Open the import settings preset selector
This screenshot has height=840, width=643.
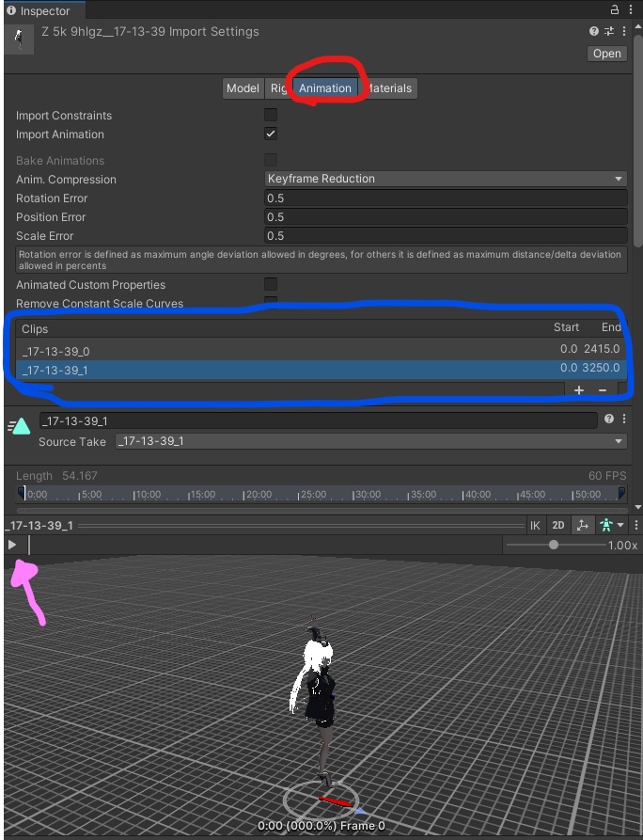click(609, 31)
